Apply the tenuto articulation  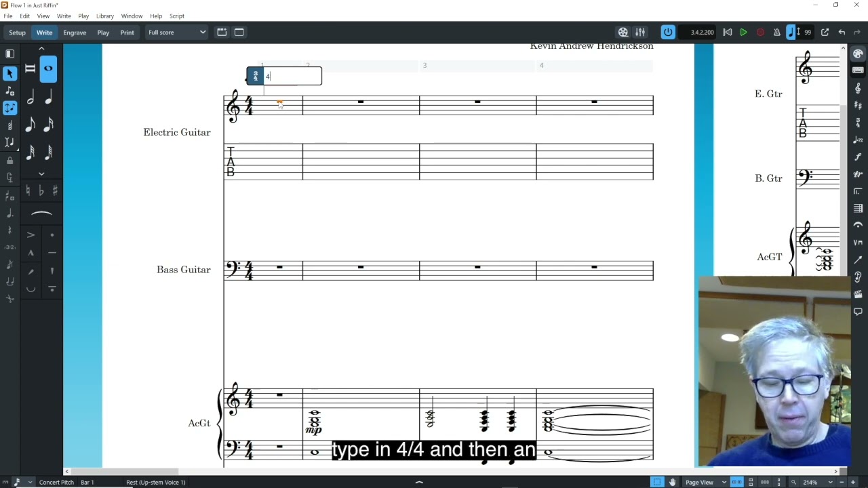pos(52,253)
